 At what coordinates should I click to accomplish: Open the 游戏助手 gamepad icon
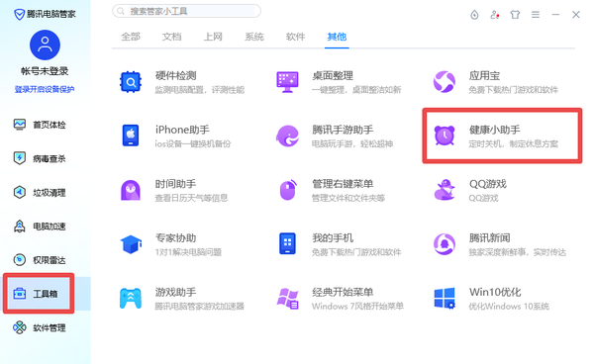click(x=131, y=299)
